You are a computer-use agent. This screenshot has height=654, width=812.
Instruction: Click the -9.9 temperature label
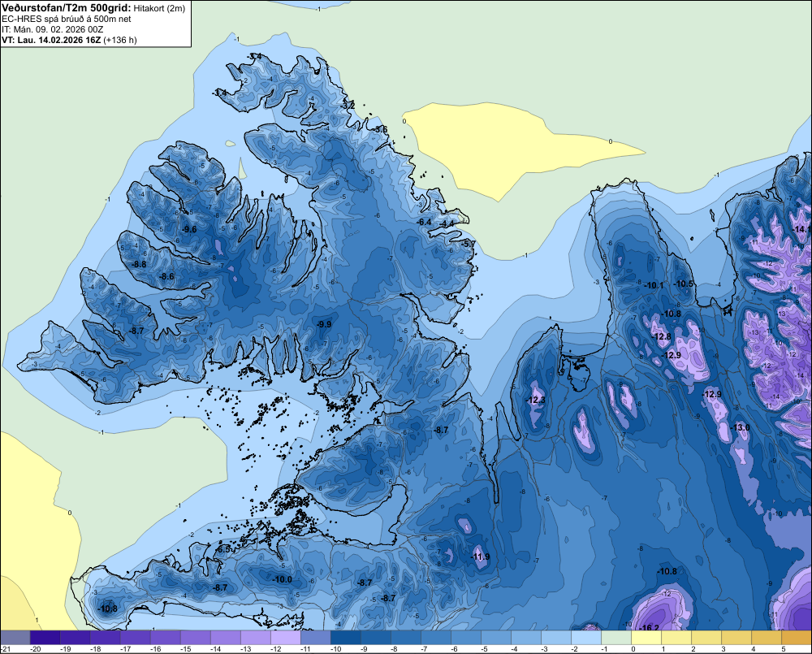point(324,324)
